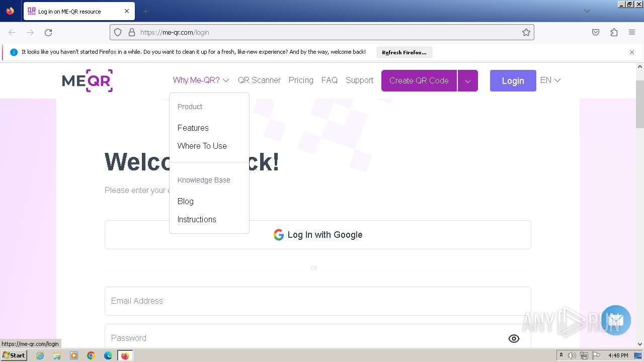Click Log In with Google

[318, 235]
